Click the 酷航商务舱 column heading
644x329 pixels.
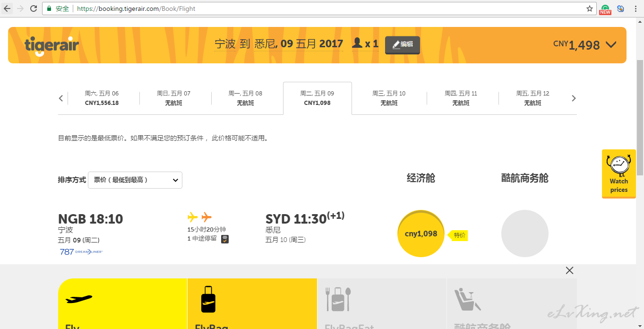click(524, 178)
